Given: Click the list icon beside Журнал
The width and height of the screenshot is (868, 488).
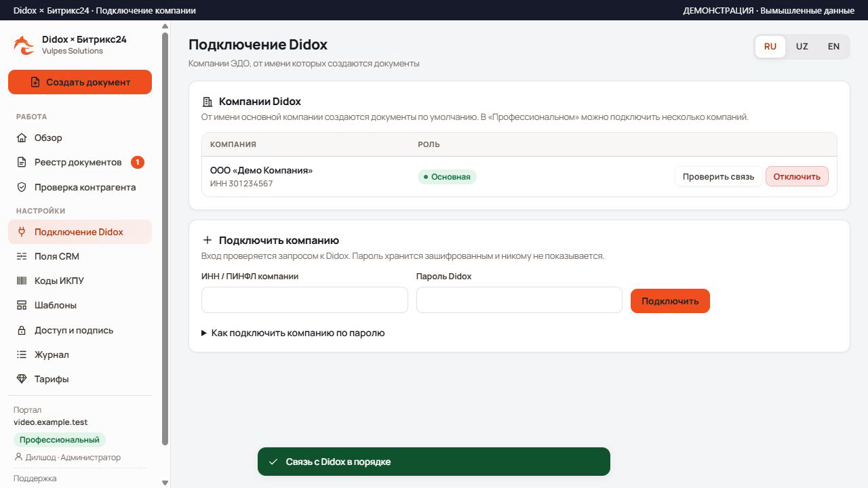Looking at the screenshot, I should (x=22, y=354).
